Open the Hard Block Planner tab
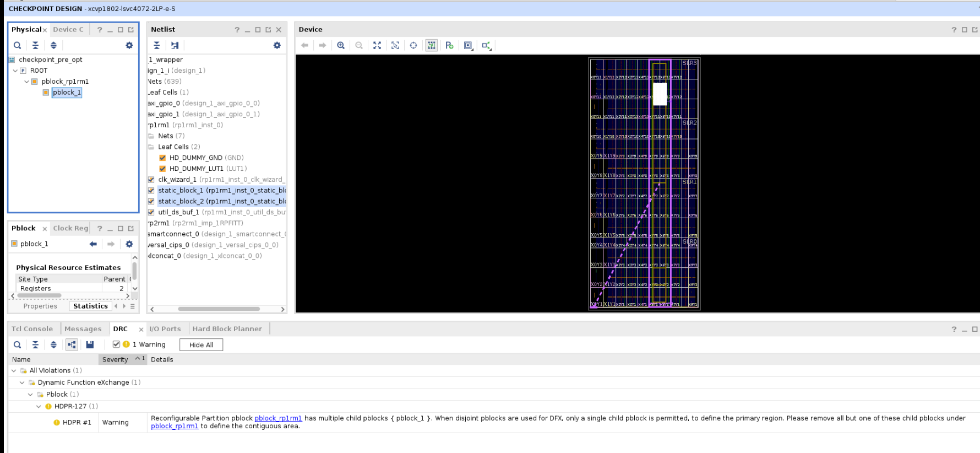Screen dimensions: 980x453 [x=227, y=329]
